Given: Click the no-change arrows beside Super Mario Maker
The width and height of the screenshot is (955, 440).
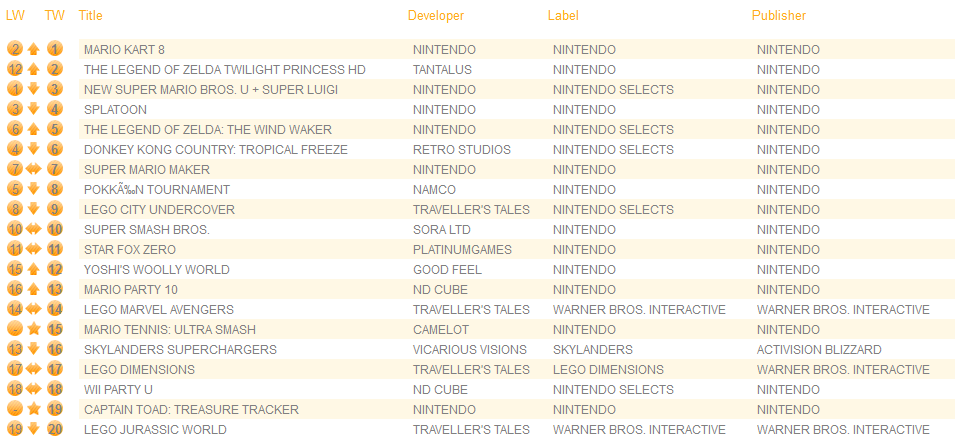Looking at the screenshot, I should coord(34,169).
